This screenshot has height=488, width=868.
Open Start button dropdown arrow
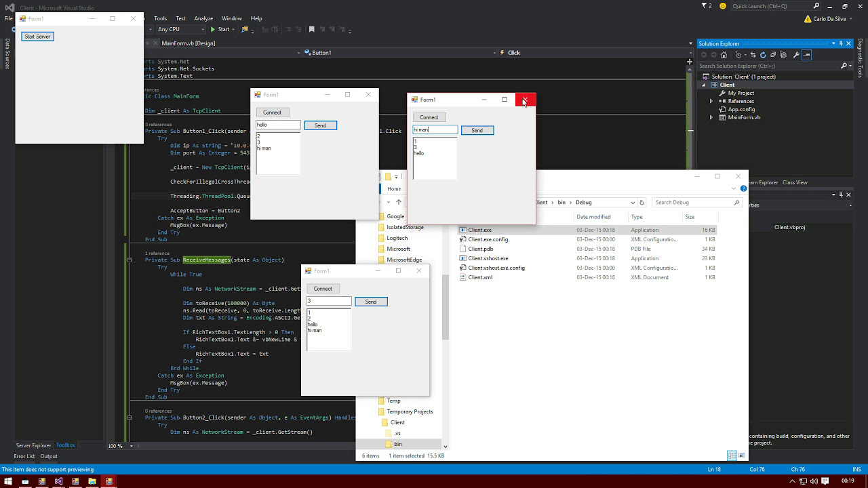233,29
